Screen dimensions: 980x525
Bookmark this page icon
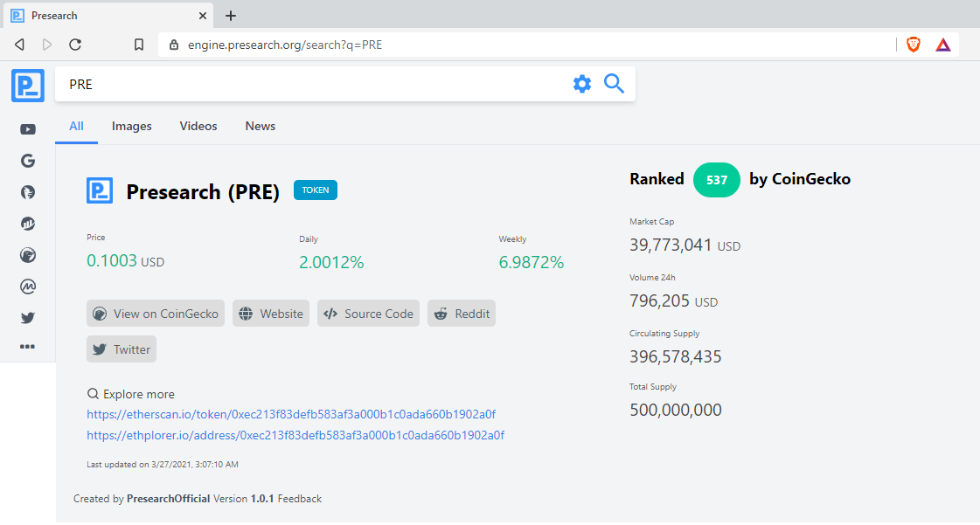(x=139, y=45)
